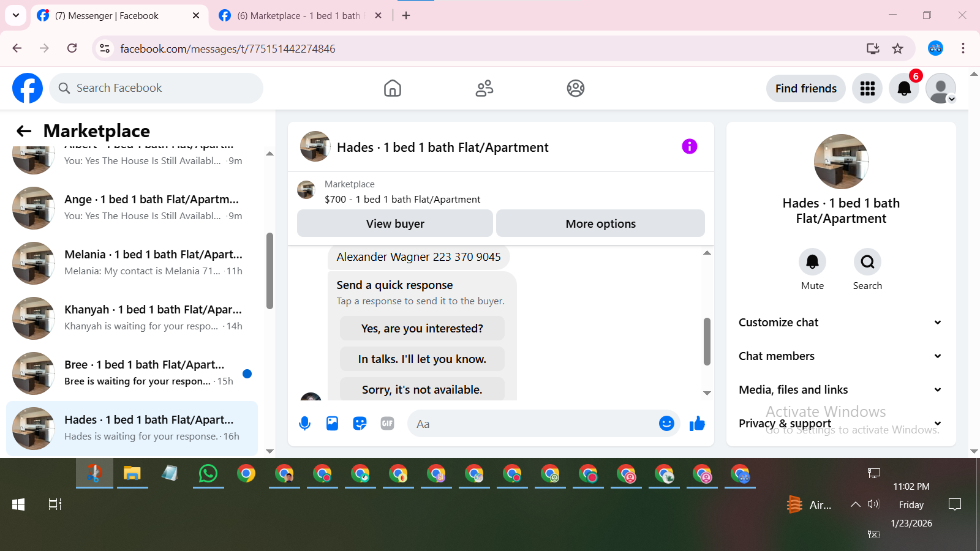Click the Hades listing photo in the right panel
The width and height of the screenshot is (980, 551).
coord(841,162)
